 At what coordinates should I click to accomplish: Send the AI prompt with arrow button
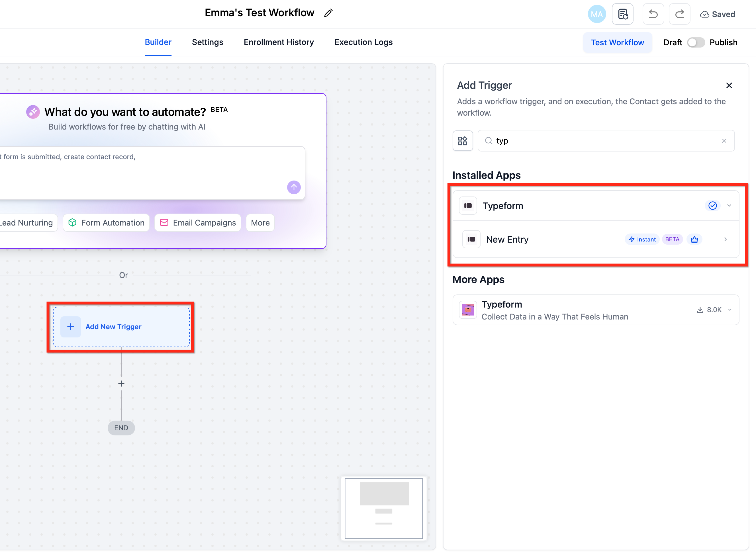coord(294,187)
